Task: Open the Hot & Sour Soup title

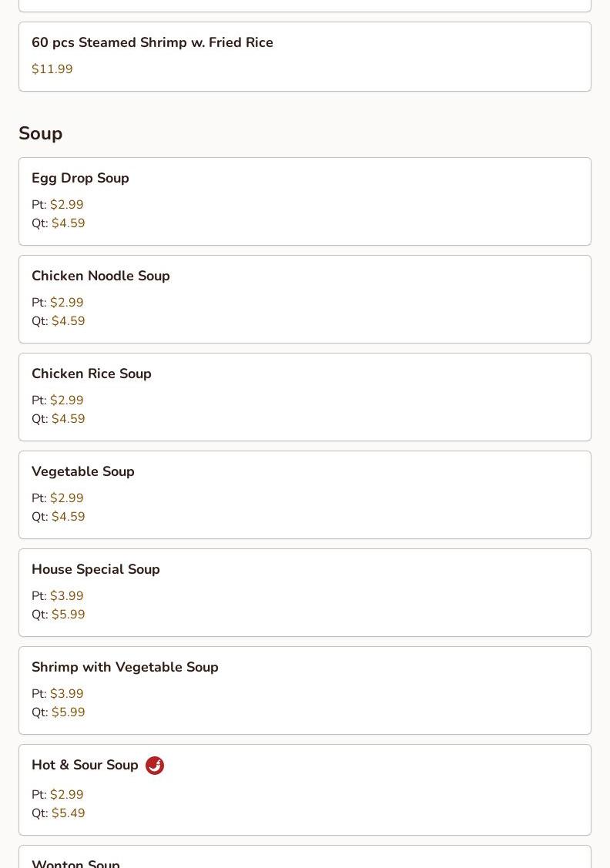Action: [85, 766]
